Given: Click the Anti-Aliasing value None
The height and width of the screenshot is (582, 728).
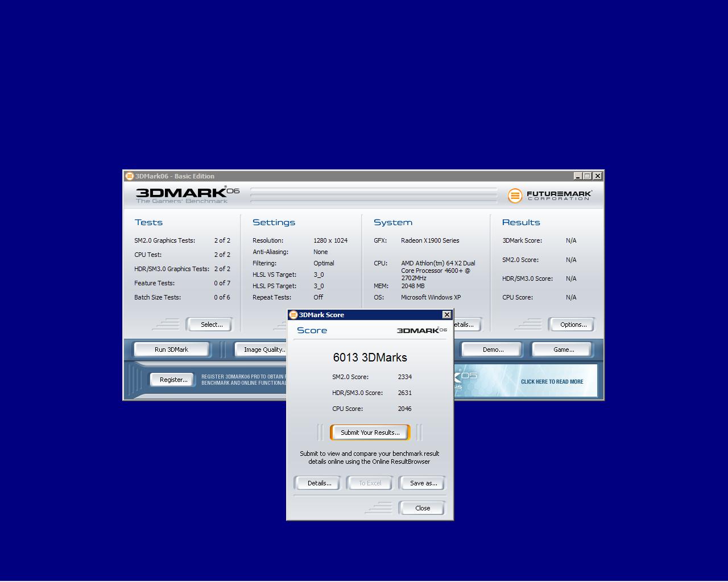Looking at the screenshot, I should (320, 252).
